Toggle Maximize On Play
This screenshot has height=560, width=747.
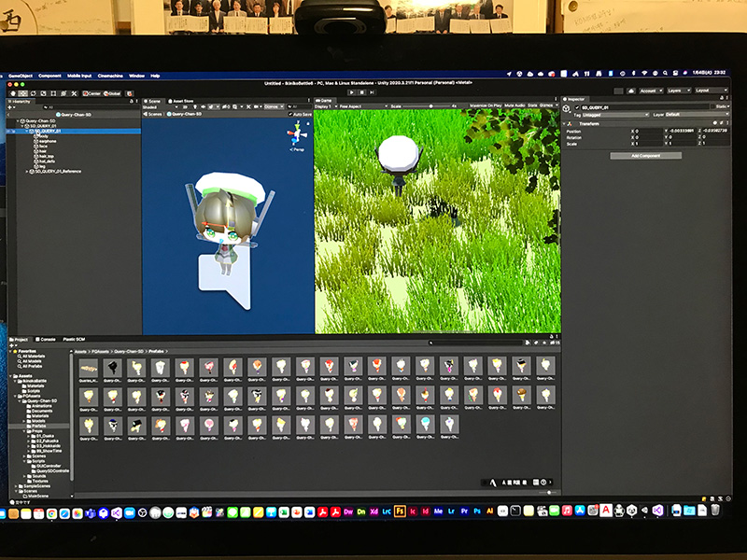(x=486, y=105)
